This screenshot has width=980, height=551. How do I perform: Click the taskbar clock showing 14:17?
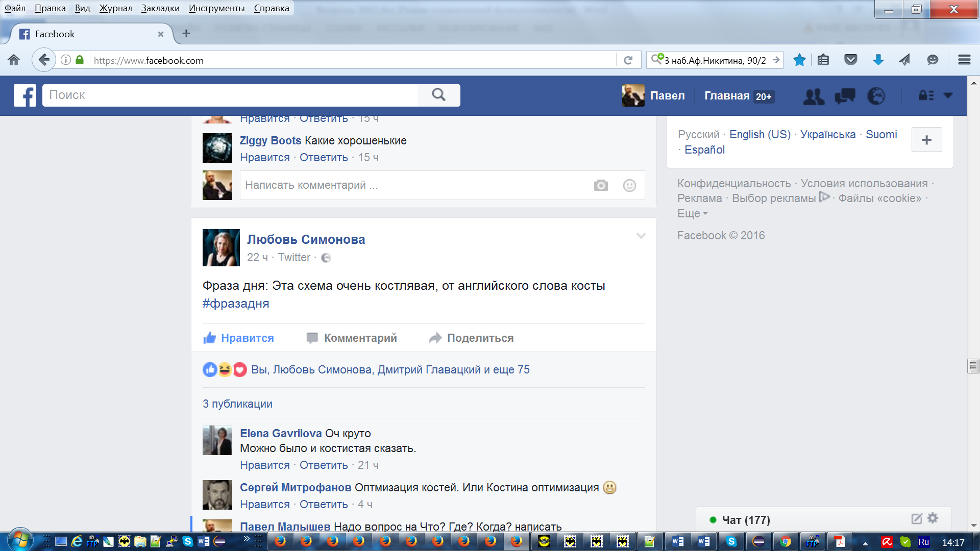(x=953, y=542)
